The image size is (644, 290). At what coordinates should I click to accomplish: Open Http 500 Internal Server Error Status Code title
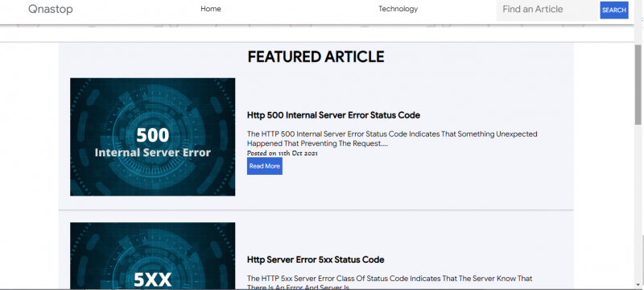click(333, 115)
